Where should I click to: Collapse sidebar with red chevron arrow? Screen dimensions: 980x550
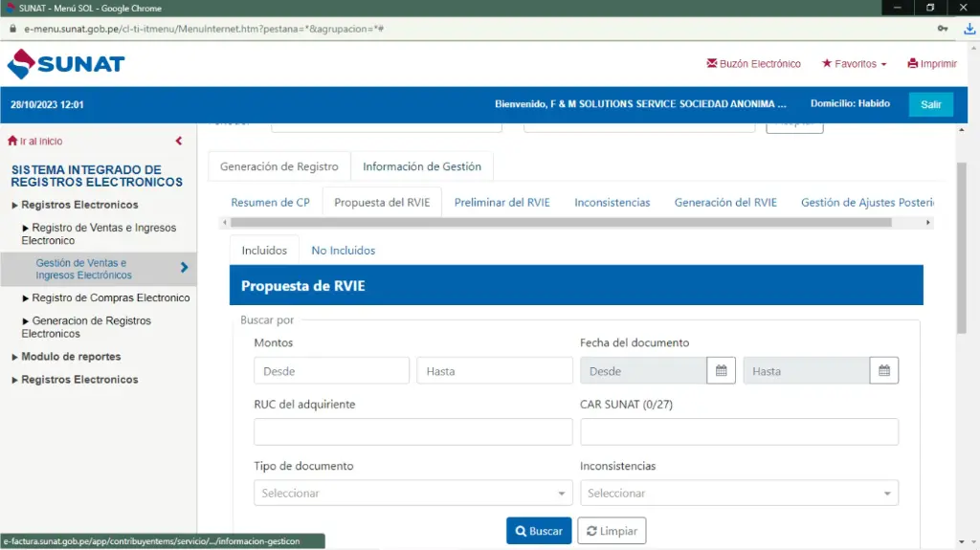(x=179, y=142)
